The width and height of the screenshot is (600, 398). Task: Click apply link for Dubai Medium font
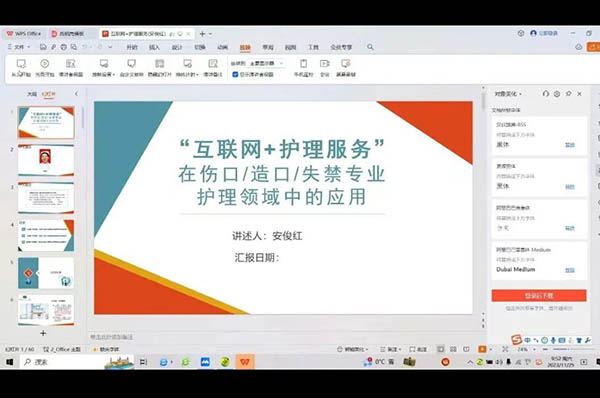point(570,270)
